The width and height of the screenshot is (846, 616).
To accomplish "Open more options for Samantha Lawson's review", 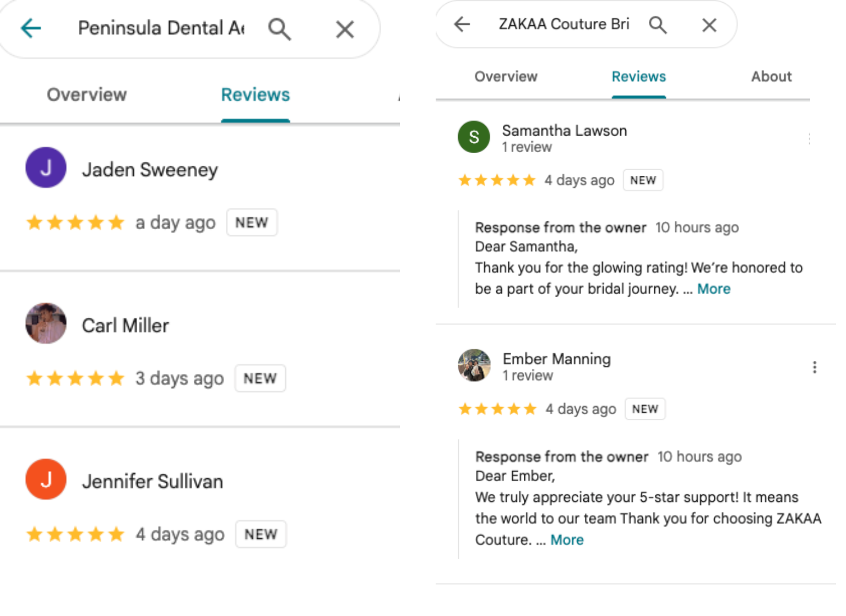I will (809, 139).
